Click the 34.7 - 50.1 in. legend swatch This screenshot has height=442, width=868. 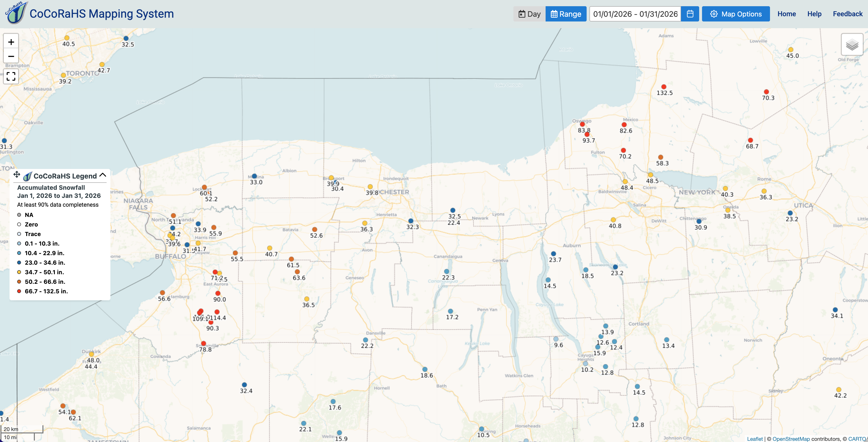point(19,272)
